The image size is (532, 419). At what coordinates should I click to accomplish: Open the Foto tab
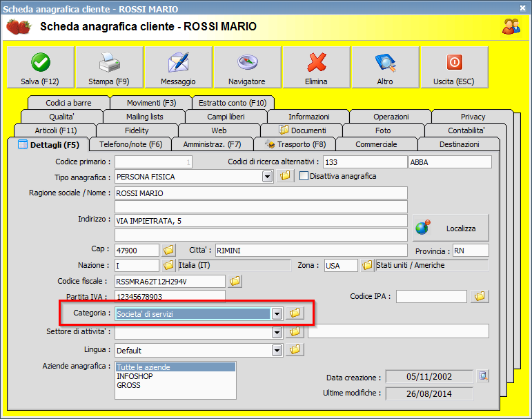point(384,130)
